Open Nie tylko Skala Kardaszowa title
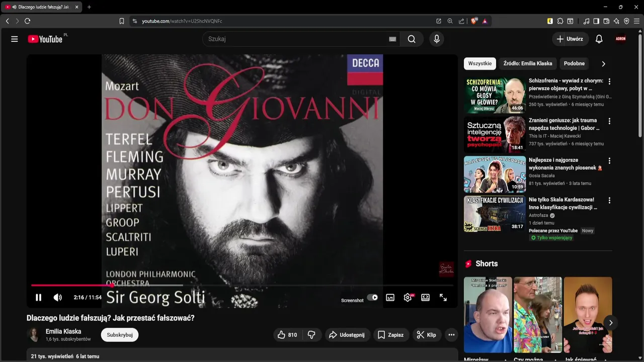 point(563,203)
